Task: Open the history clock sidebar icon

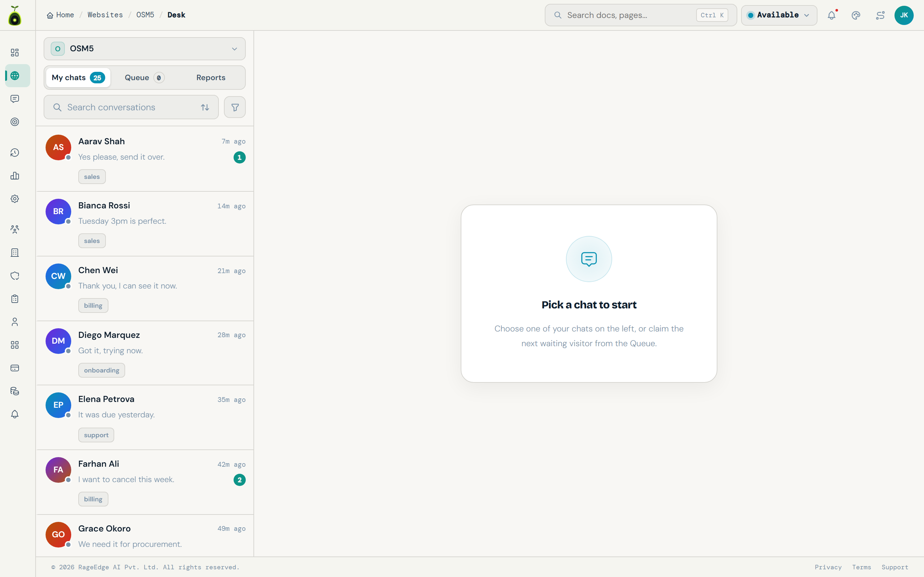Action: (15, 153)
